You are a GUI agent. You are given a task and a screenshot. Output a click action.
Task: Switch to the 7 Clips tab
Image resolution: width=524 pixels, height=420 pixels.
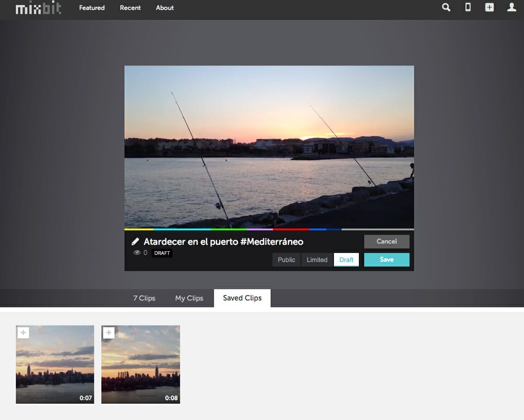(x=144, y=298)
